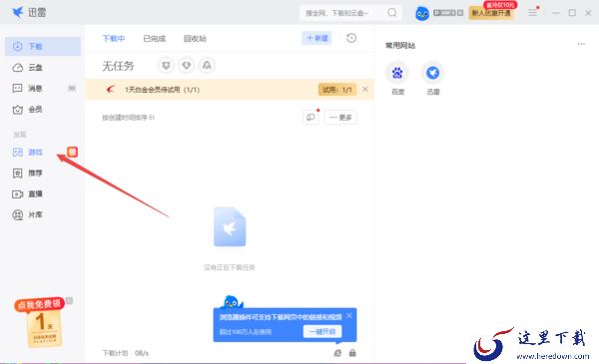Close the 点我免费领 promotion badge

[x=69, y=300]
